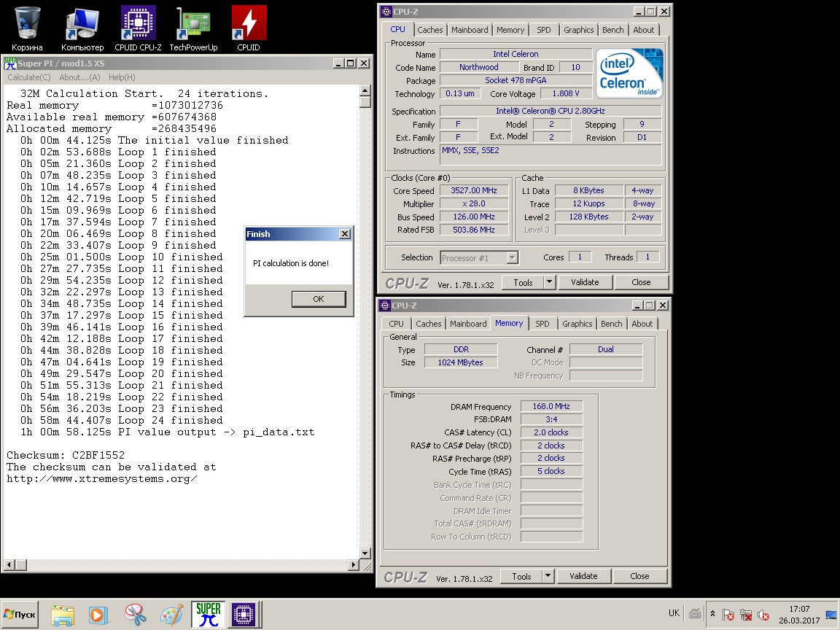Expand the Processor #1 selection dropdown

512,257
